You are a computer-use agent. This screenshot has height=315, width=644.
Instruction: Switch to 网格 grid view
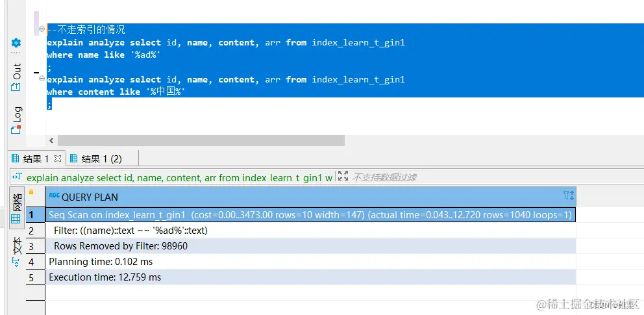[16, 209]
